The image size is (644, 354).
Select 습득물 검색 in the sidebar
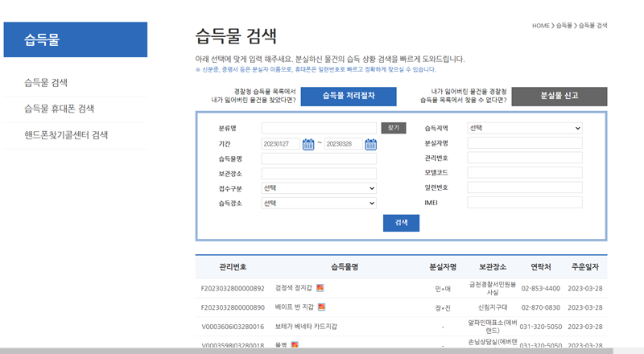tap(46, 82)
